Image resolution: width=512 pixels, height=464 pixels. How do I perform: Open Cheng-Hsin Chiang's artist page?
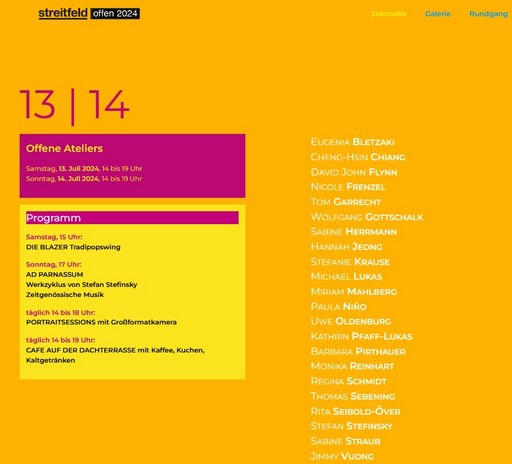(x=358, y=157)
